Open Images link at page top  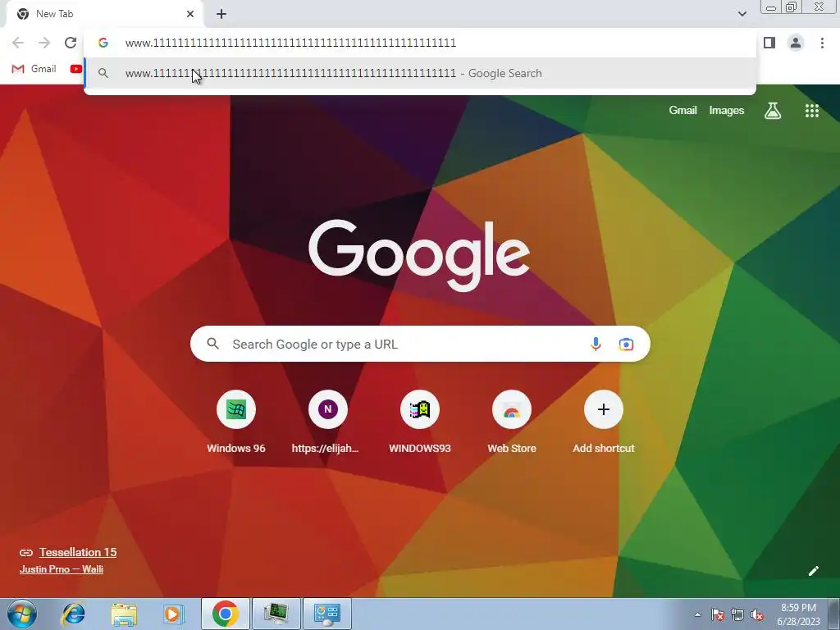point(727,111)
